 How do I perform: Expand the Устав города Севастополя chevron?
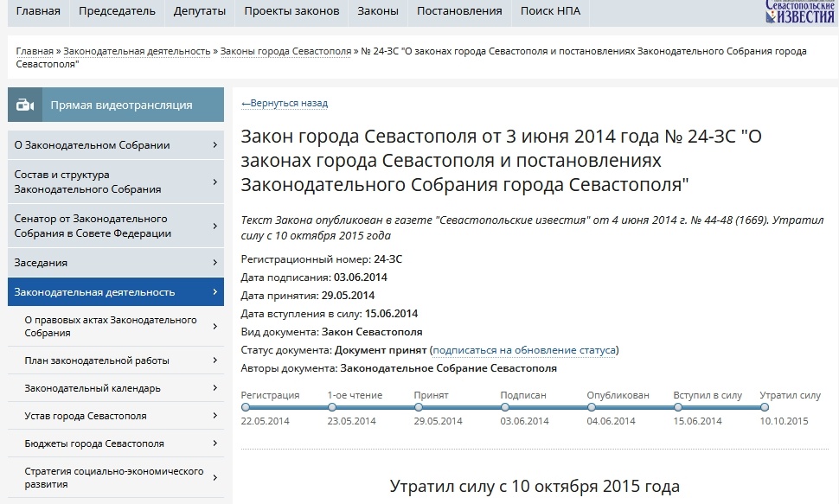point(215,416)
